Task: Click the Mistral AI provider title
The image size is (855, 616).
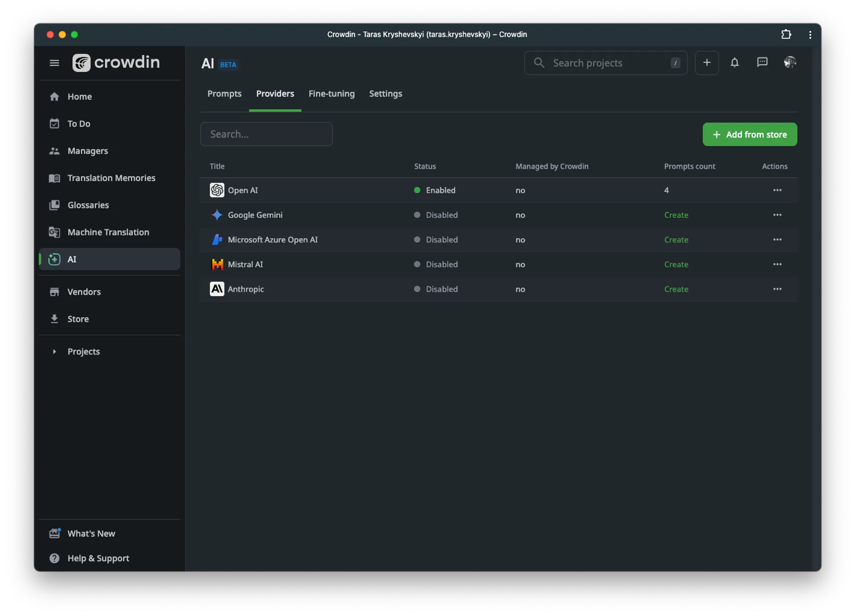Action: [x=245, y=265]
